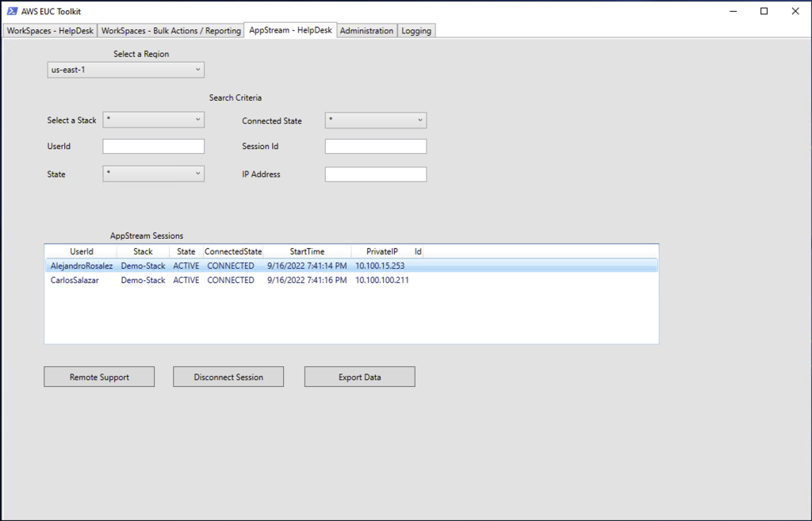Click the Remote Support button
812x521 pixels.
tap(98, 376)
